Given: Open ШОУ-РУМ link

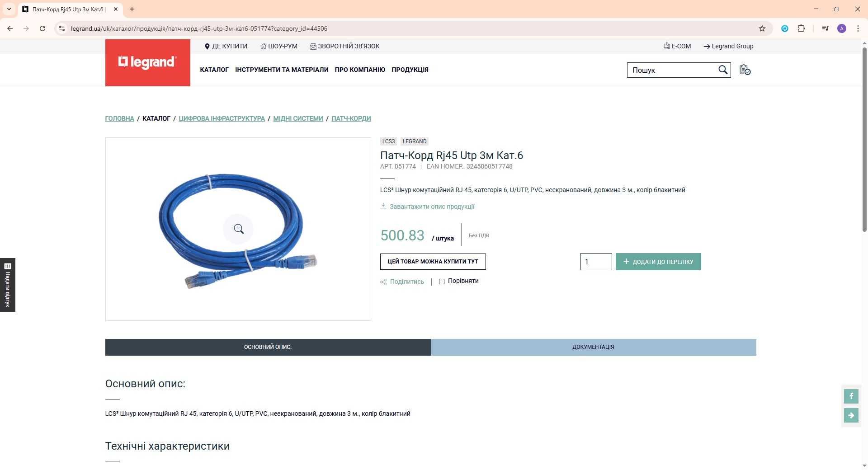Looking at the screenshot, I should tap(279, 46).
